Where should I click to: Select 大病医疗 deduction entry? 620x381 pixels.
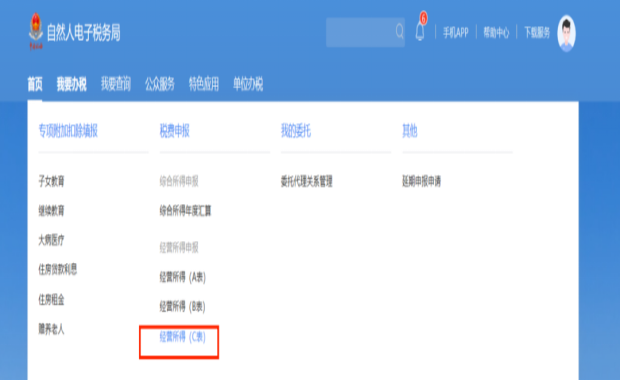[51, 240]
